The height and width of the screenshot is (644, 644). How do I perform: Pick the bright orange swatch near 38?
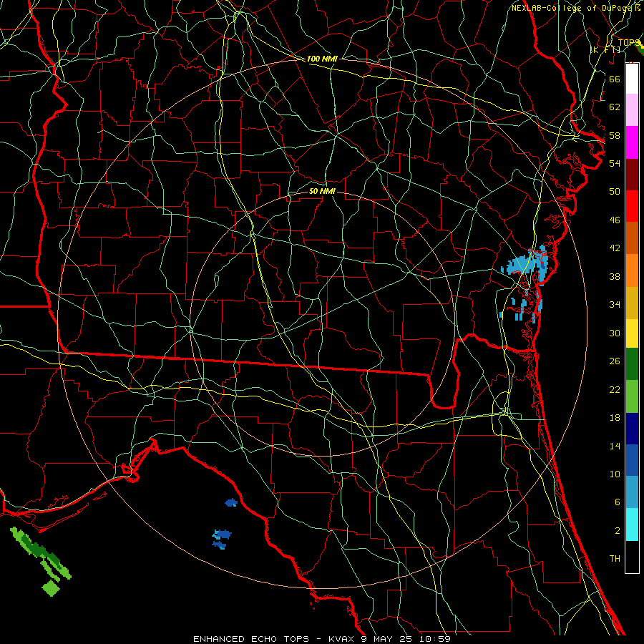[x=632, y=270]
